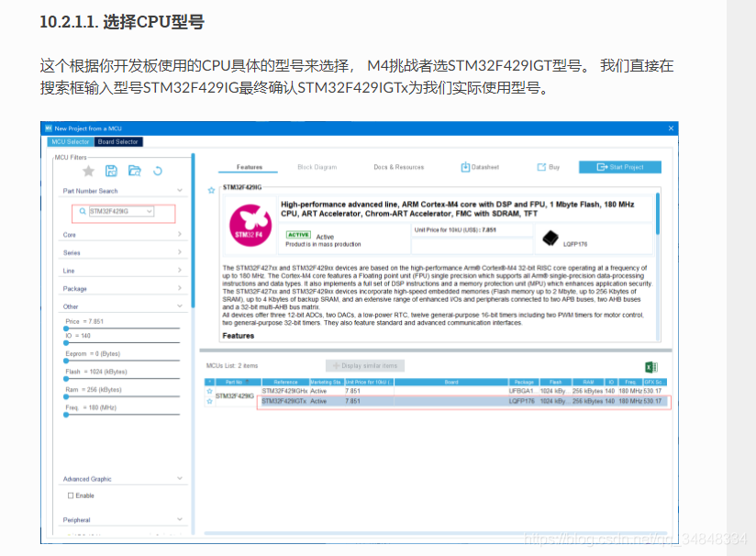Collapse the Advanced Graphic section

click(x=179, y=478)
